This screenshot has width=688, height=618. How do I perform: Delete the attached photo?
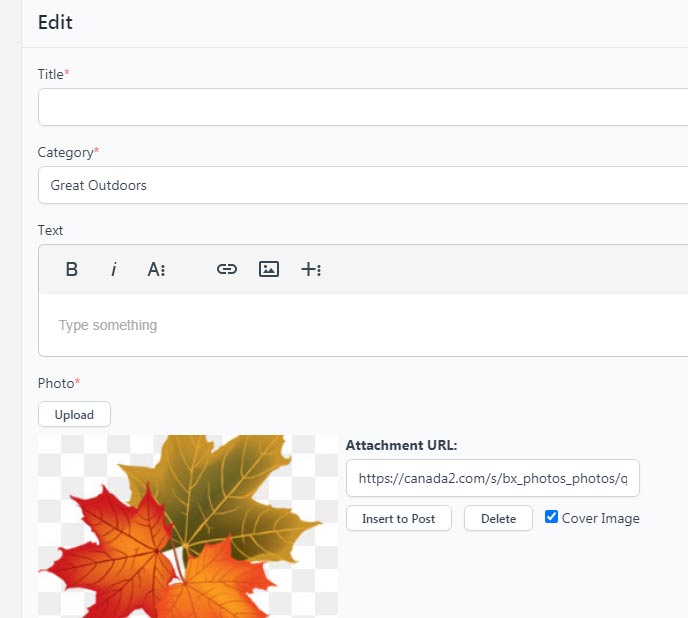click(498, 518)
